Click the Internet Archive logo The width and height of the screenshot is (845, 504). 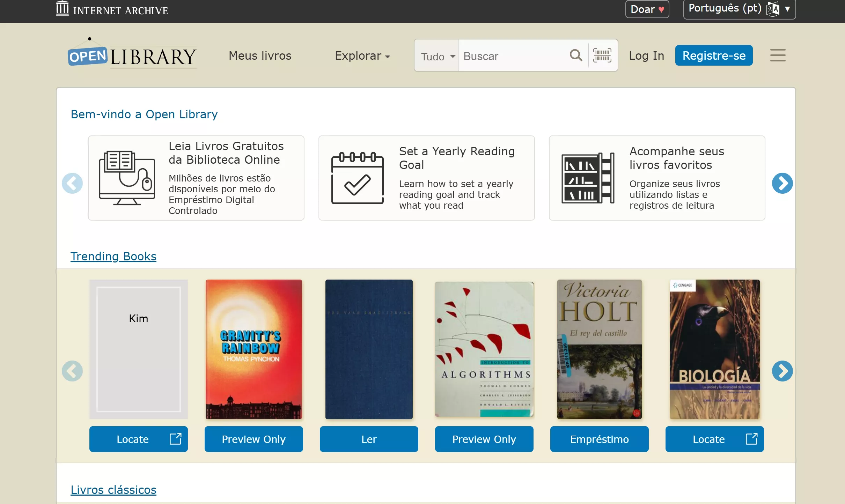point(112,9)
